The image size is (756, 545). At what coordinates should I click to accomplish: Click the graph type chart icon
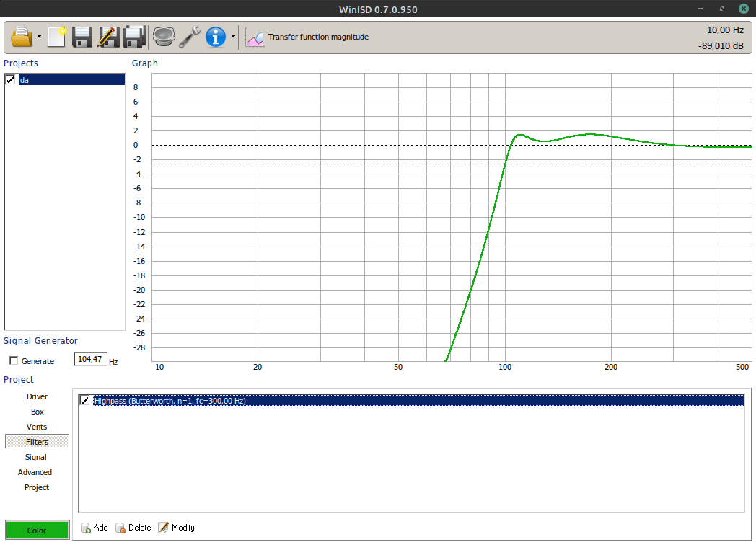[x=255, y=38]
